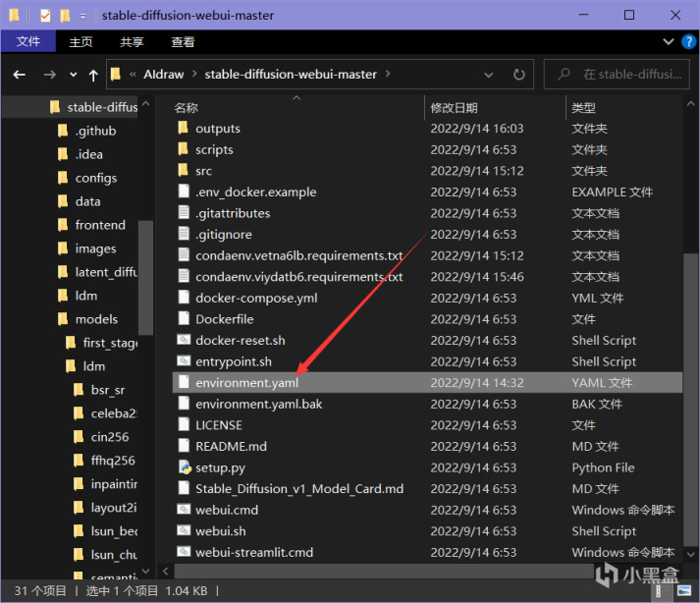Select the scripts folder icon
Image resolution: width=700 pixels, height=603 pixels.
point(183,149)
